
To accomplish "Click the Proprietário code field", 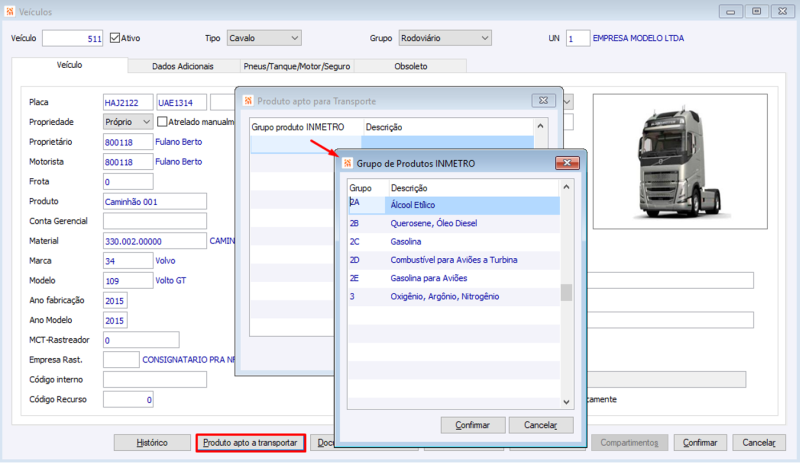I will click(x=128, y=142).
